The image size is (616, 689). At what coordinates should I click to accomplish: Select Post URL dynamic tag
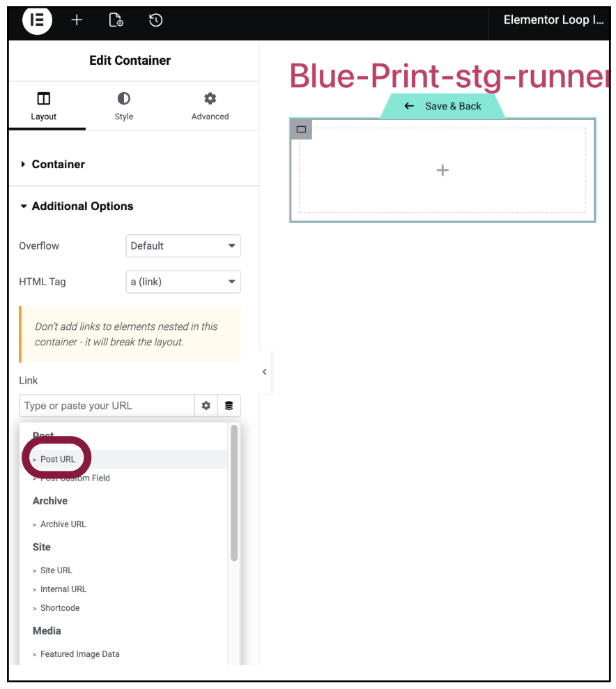coord(58,460)
